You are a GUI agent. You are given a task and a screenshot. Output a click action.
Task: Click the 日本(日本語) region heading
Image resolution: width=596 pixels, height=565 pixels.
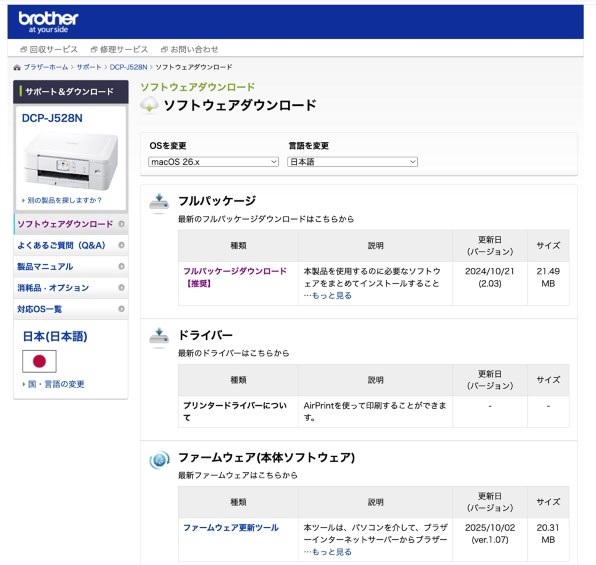55,336
